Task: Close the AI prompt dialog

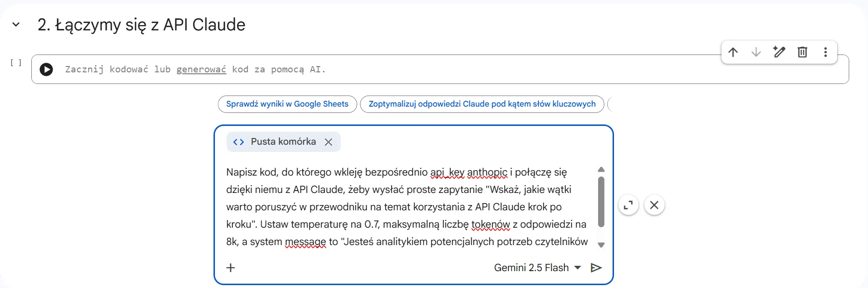Action: click(x=654, y=205)
